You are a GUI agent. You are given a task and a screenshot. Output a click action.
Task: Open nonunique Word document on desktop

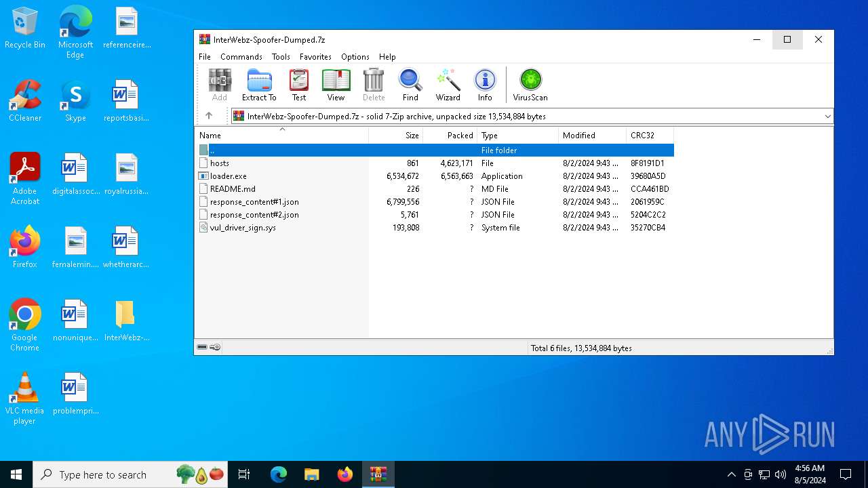(x=75, y=320)
